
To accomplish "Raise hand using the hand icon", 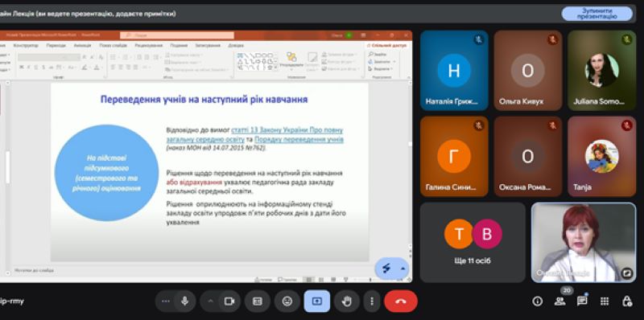I will (347, 302).
